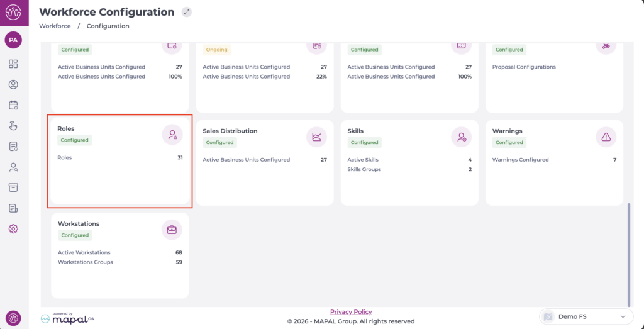Click the Sales Distribution chart icon
Screen dimensions: 644x329
click(x=316, y=137)
